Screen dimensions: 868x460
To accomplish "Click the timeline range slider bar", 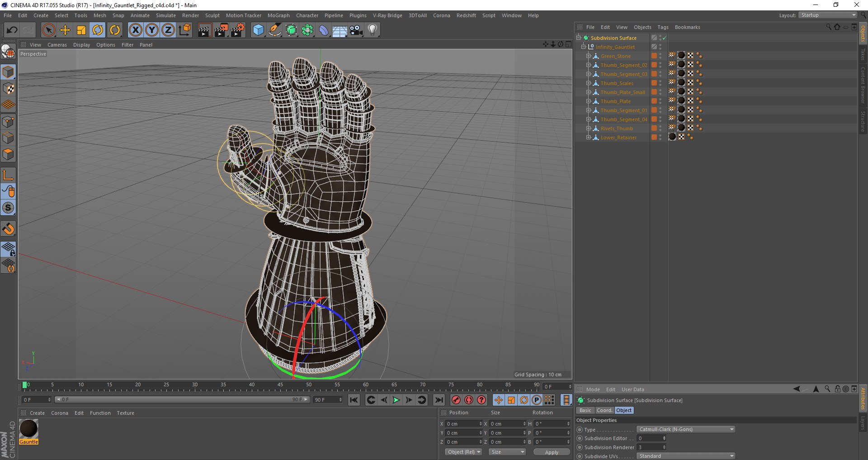I will point(182,400).
